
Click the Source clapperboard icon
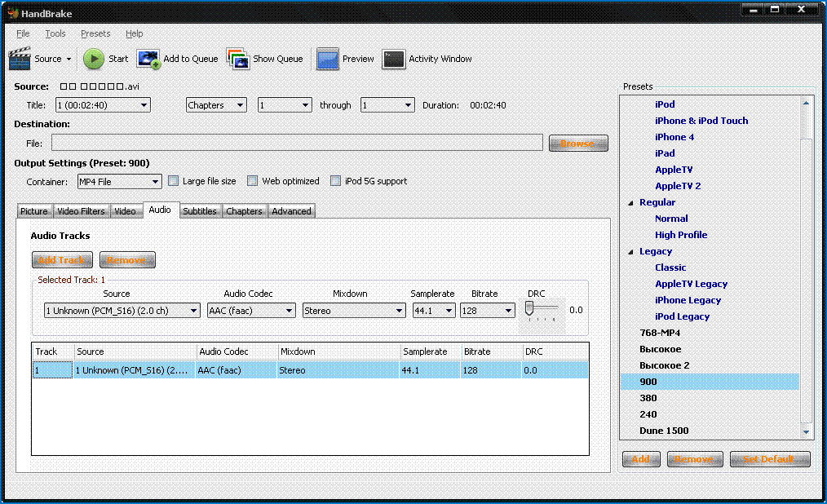coord(20,59)
